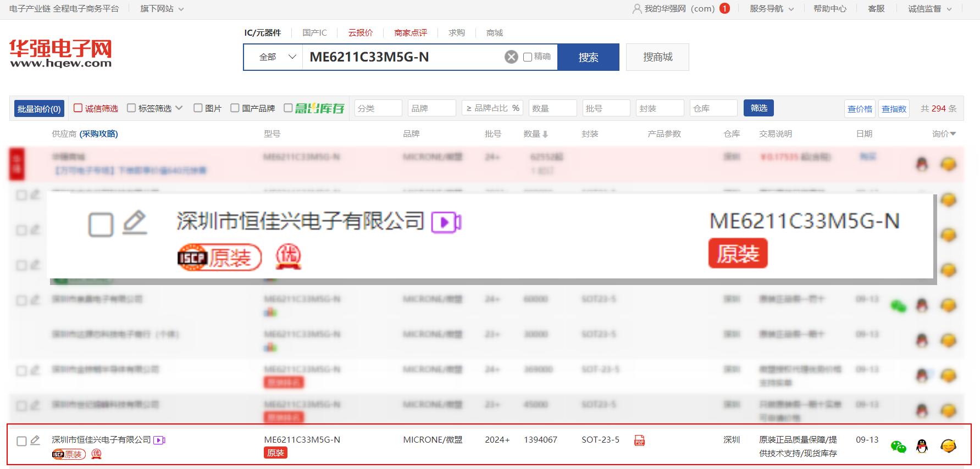Enable the 精确 exact match checkbox
The height and width of the screenshot is (469, 980).
pos(528,57)
